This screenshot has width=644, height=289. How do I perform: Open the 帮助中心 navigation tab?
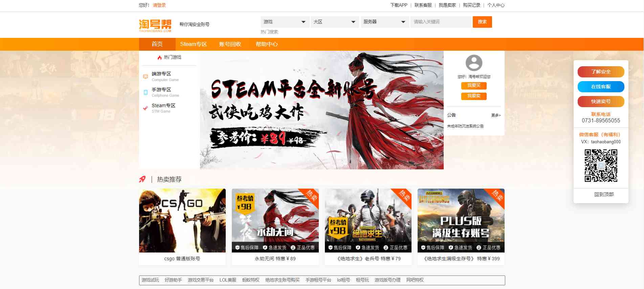click(x=267, y=44)
